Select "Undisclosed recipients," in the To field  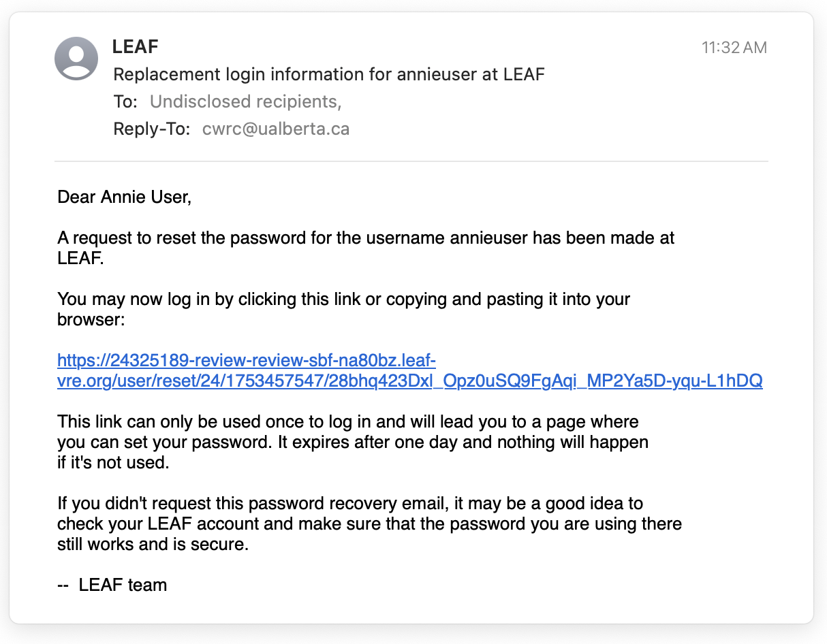click(245, 101)
